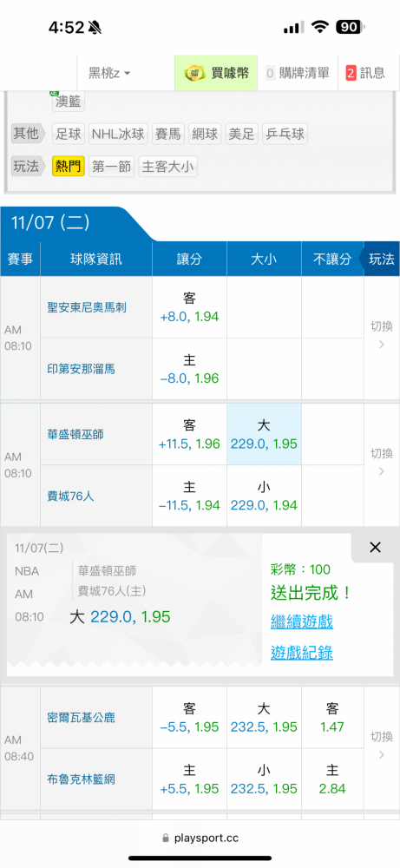Open the 黑桃z account dropdown
Screen dimensions: 400x868
click(x=109, y=73)
